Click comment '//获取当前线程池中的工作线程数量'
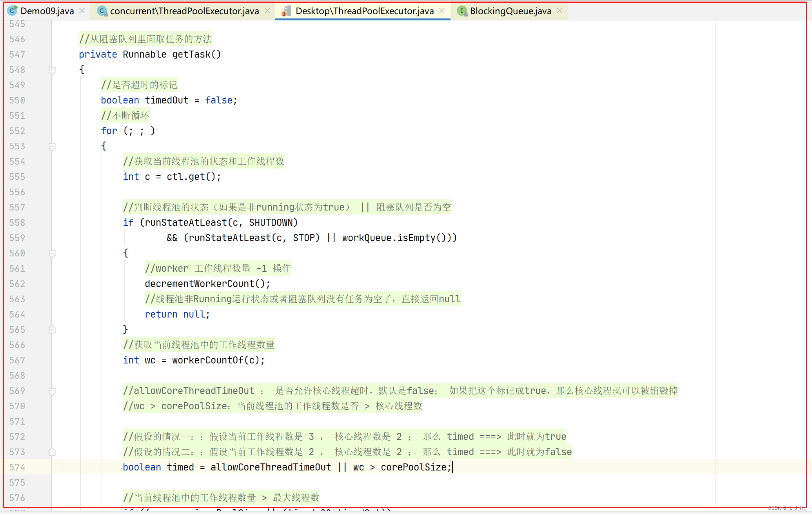The width and height of the screenshot is (812, 514). [x=199, y=345]
